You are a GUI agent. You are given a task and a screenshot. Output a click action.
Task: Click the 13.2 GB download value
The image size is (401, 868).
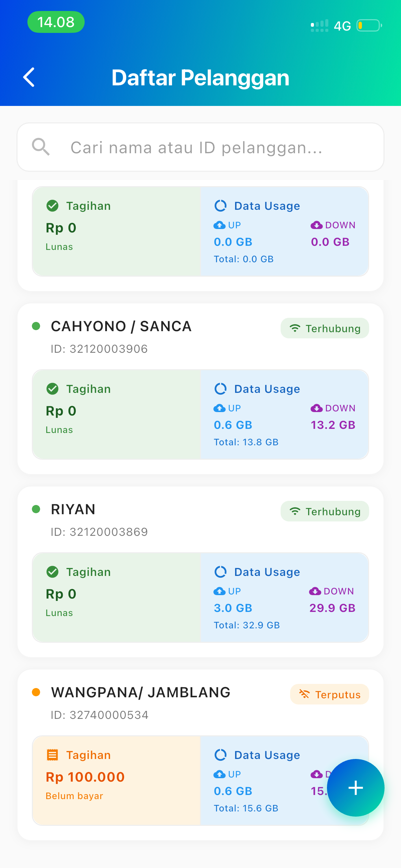tap(333, 425)
